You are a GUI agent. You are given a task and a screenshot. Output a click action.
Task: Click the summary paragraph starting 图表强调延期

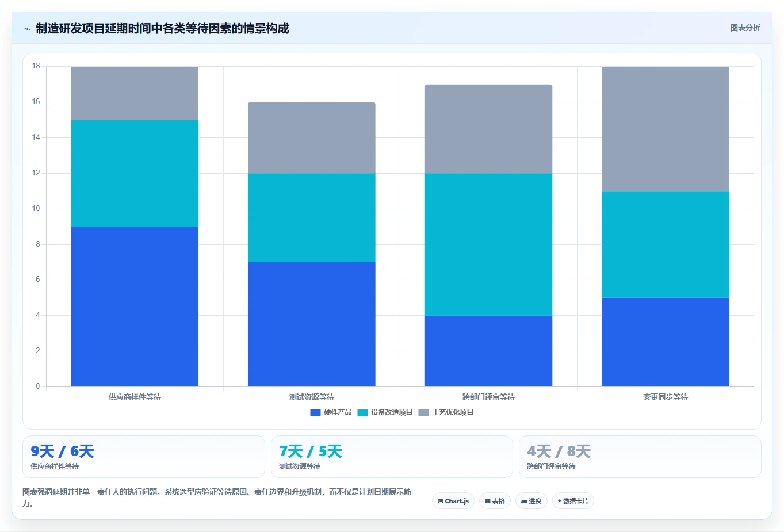[x=217, y=497]
